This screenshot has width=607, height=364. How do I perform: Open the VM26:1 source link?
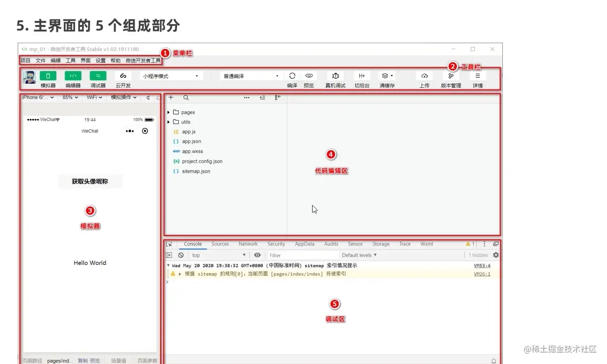pos(482,274)
